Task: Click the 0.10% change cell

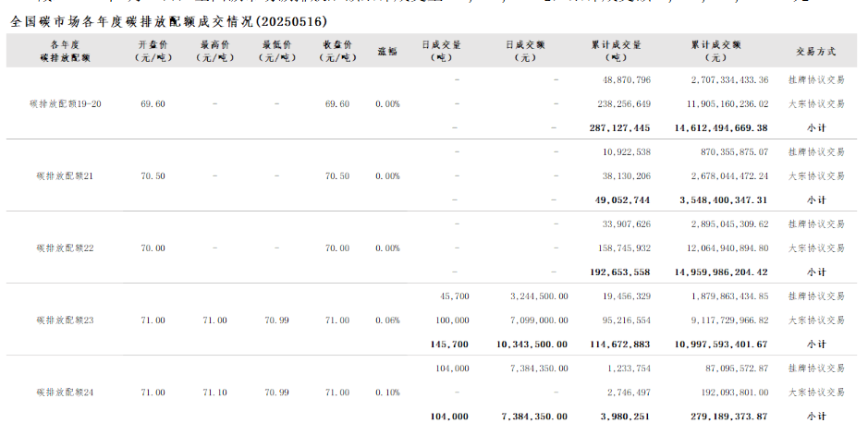Action: tap(387, 392)
